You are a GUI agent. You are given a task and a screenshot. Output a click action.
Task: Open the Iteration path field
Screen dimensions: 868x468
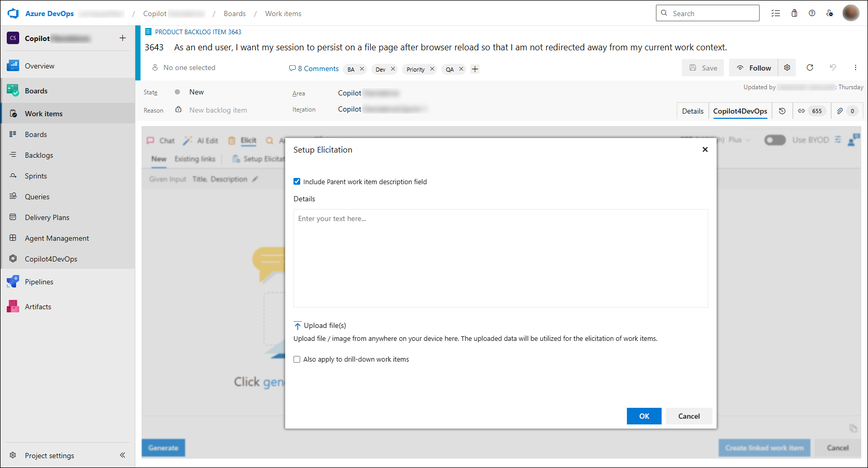(383, 109)
